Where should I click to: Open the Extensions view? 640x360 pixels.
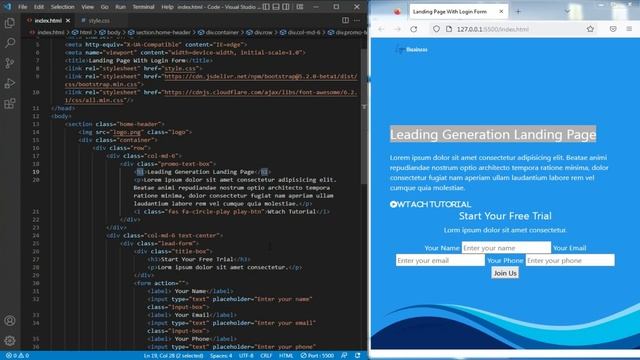click(x=10, y=103)
